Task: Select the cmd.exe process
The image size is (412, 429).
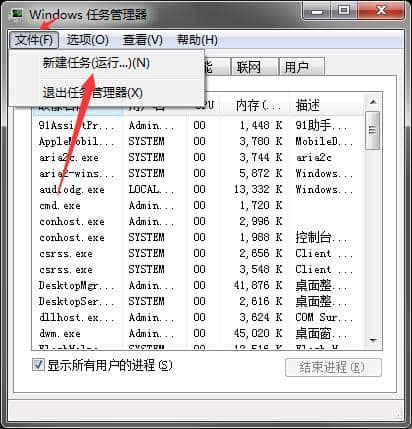Action: pyautogui.click(x=198, y=205)
